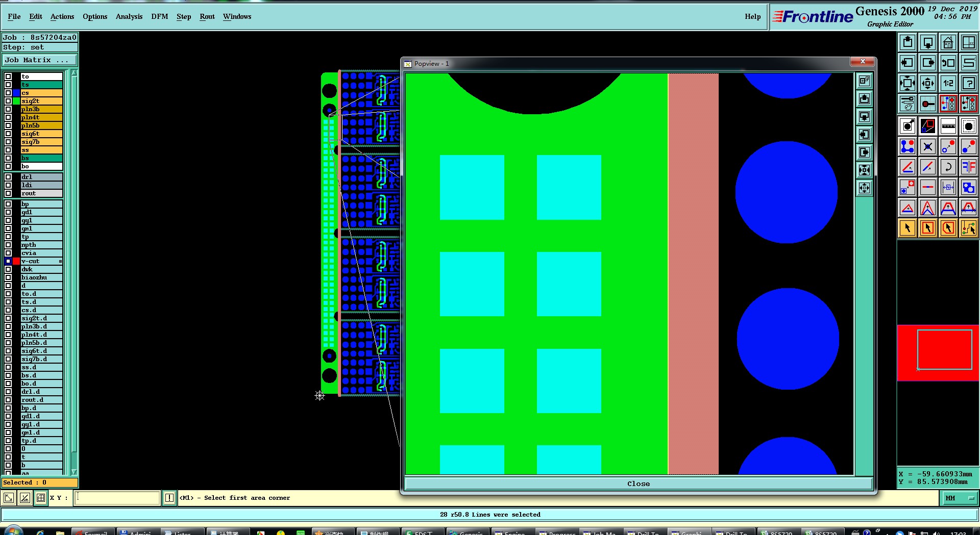Image resolution: width=980 pixels, height=535 pixels.
Task: Select the rectangle area selection tool
Action: point(928,228)
